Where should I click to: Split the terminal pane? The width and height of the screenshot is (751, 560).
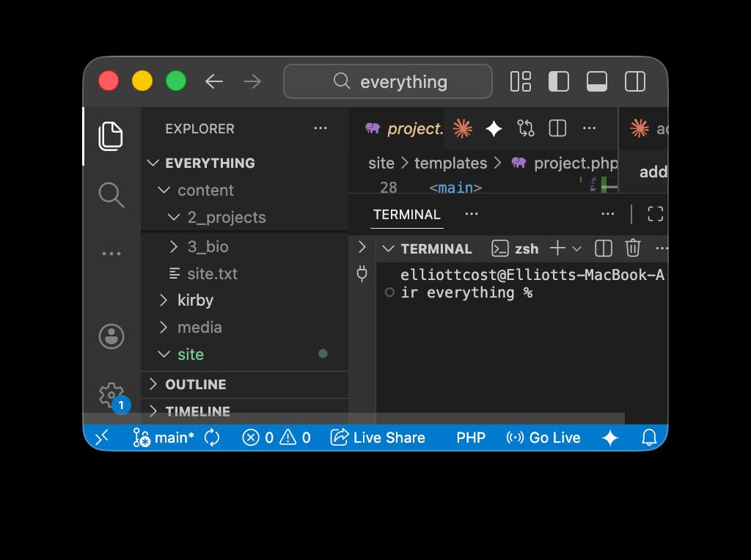coord(603,248)
